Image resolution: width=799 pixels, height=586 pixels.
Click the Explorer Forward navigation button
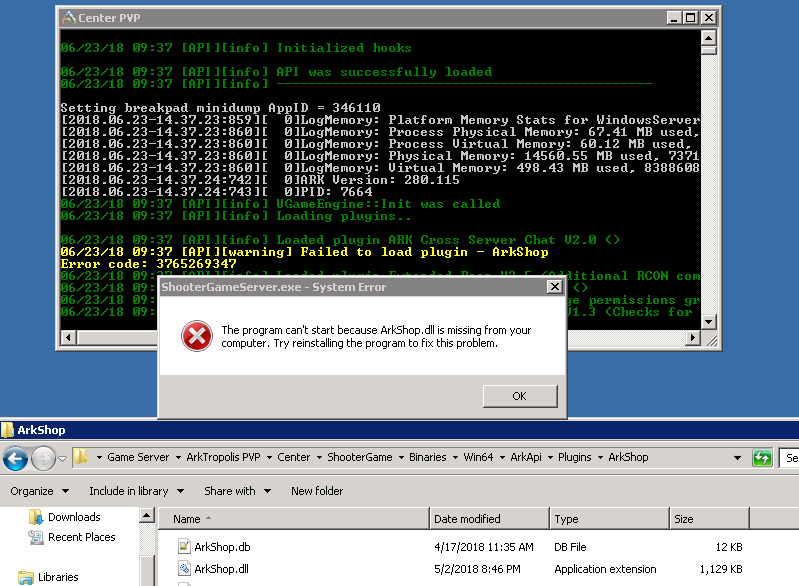pyautogui.click(x=43, y=459)
